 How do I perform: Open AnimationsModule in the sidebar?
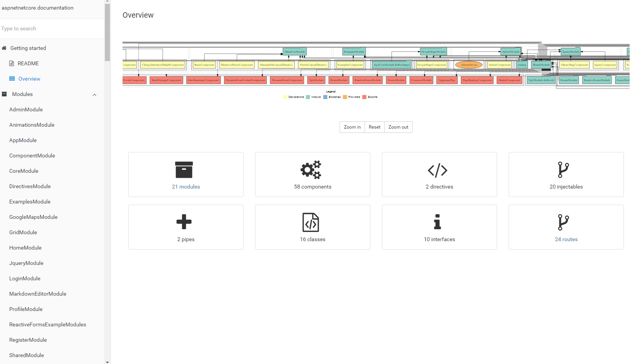[x=32, y=125]
